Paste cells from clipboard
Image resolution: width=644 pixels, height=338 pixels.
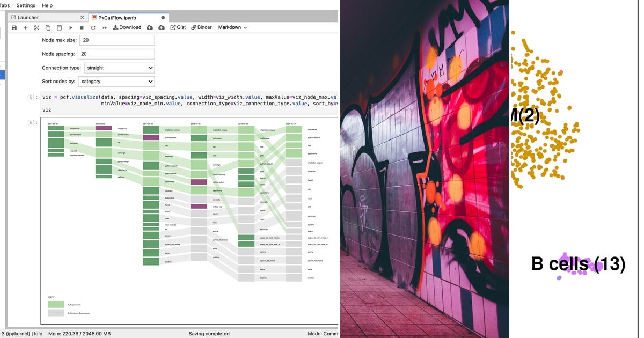(59, 27)
